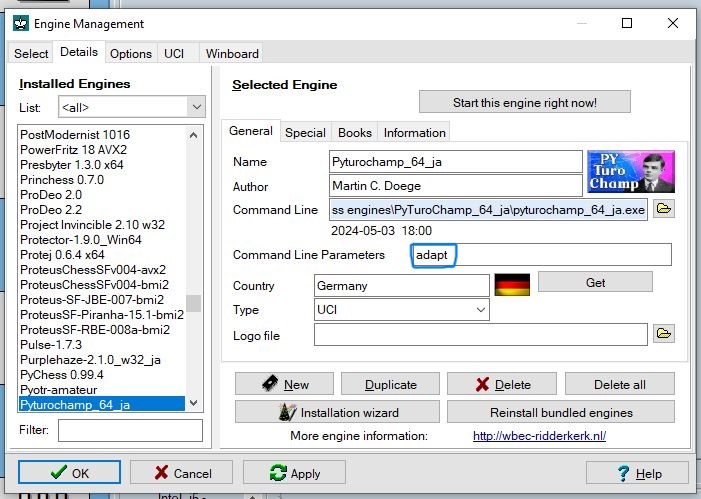Close the Engine Management window
The height and width of the screenshot is (499, 701).
click(672, 23)
